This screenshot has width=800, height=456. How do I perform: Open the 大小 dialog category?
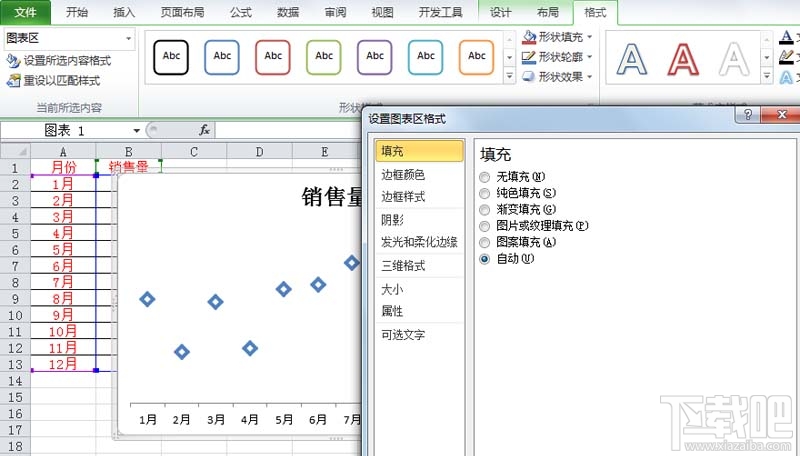click(x=419, y=289)
